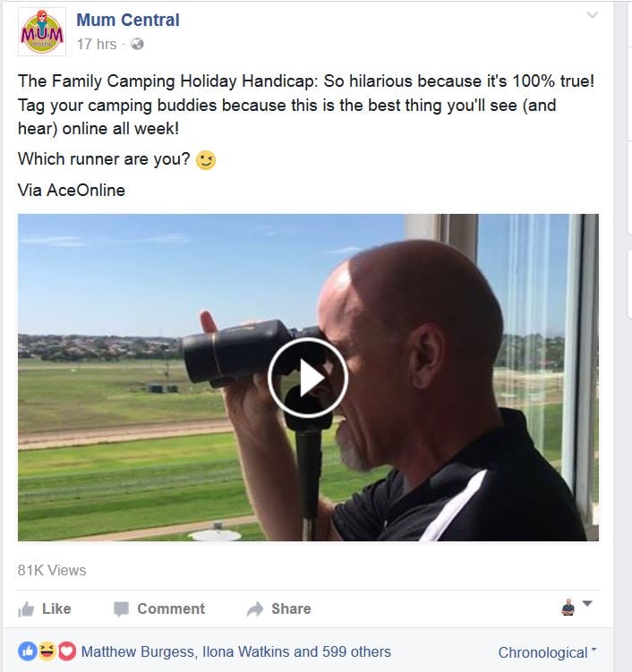Click the Comment speech bubble icon
The width and height of the screenshot is (632, 672).
coord(121,609)
